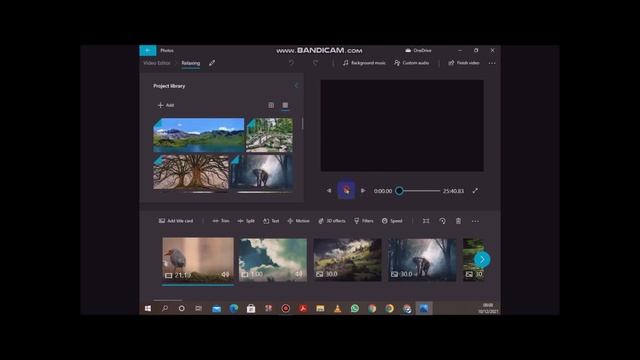Screen dimensions: 640x360
Task: Open 3D effects tool
Action: point(332,221)
